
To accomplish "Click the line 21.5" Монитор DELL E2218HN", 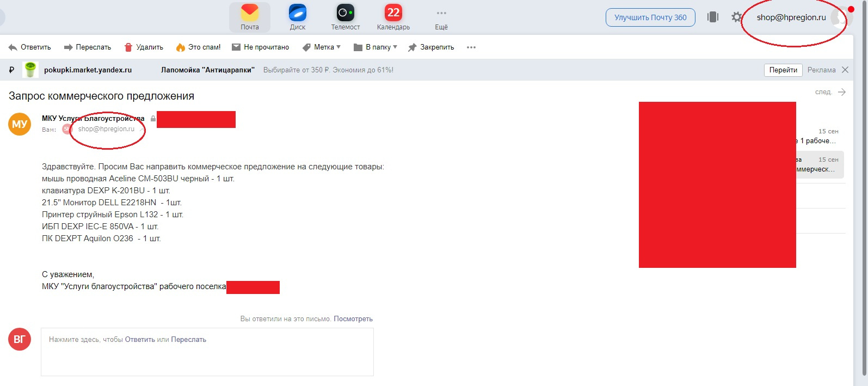I will pos(112,203).
